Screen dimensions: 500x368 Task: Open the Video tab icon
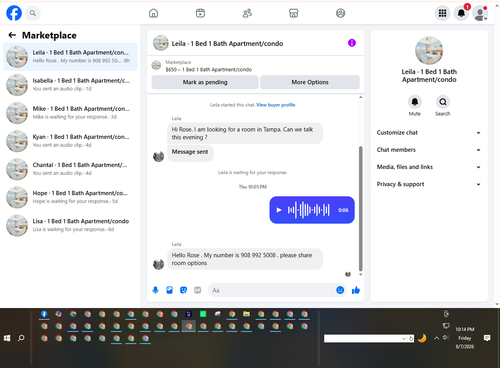(x=200, y=13)
